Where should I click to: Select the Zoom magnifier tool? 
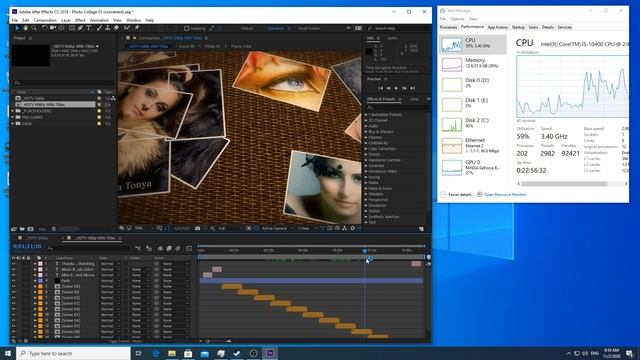point(34,28)
